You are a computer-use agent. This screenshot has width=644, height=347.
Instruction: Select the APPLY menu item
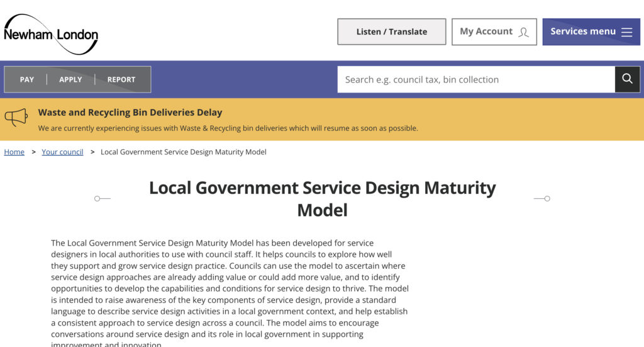(x=70, y=79)
